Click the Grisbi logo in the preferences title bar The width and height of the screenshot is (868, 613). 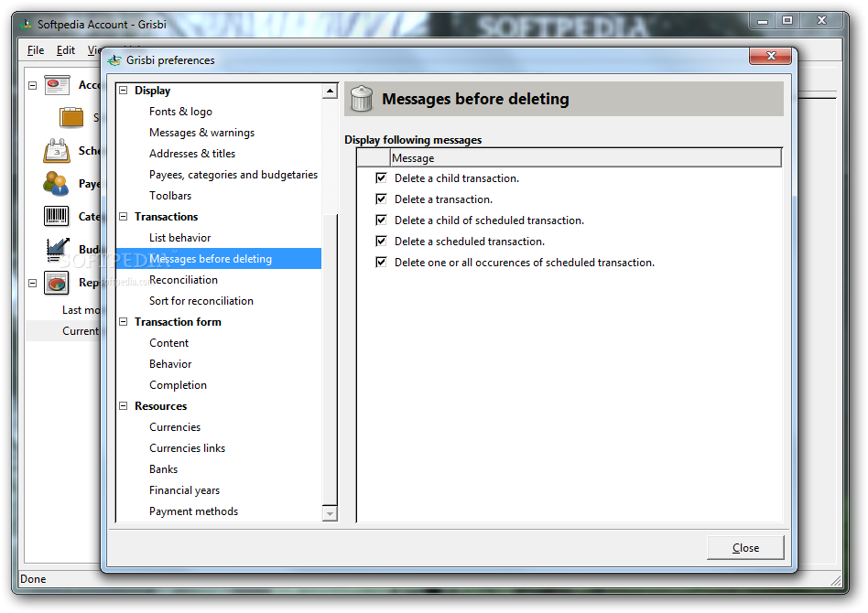[114, 60]
